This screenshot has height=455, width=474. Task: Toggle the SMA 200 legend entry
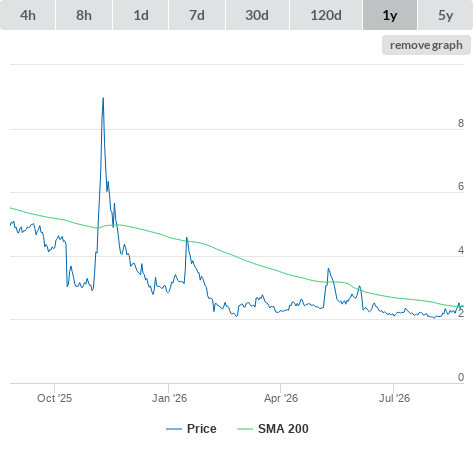coord(283,429)
